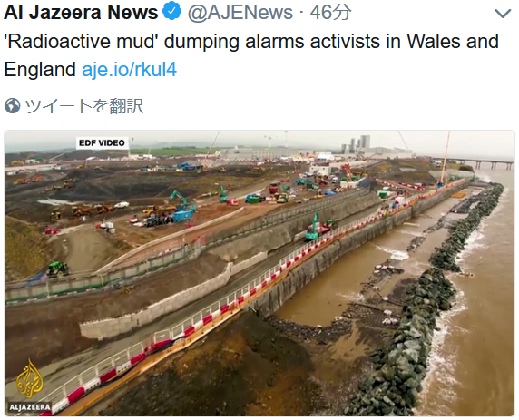The image size is (519, 420).
Task: Open the aje.io/rkul4 link
Action: pyautogui.click(x=129, y=70)
